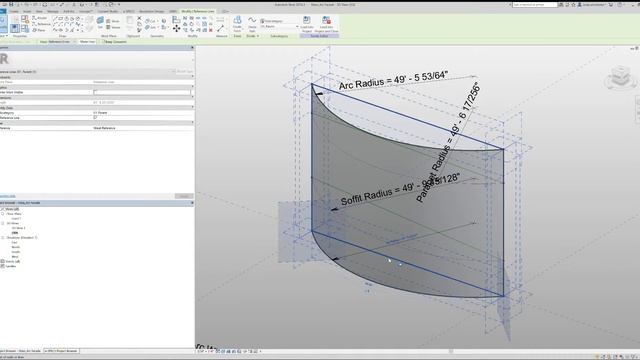Select South elevation in Project Browser

pyautogui.click(x=16, y=252)
